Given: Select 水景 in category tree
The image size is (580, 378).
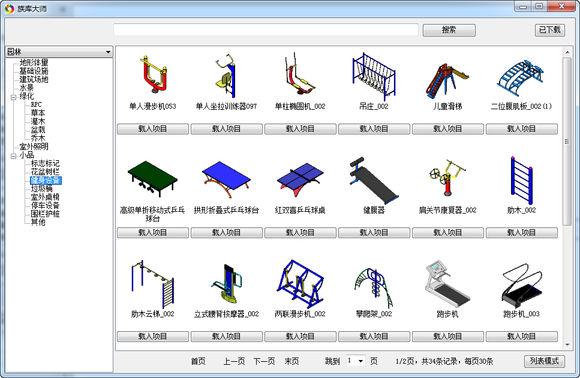Looking at the screenshot, I should (x=26, y=88).
